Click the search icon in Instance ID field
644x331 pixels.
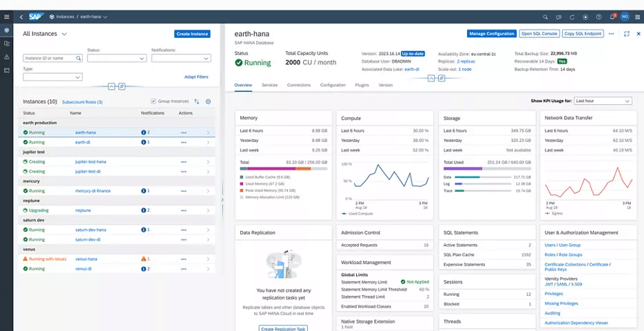tap(79, 59)
